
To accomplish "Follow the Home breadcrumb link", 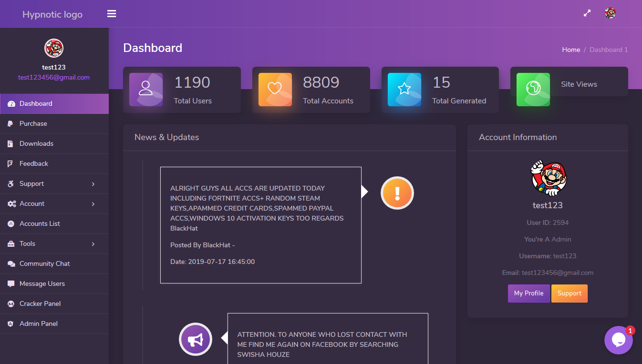I will tap(571, 50).
